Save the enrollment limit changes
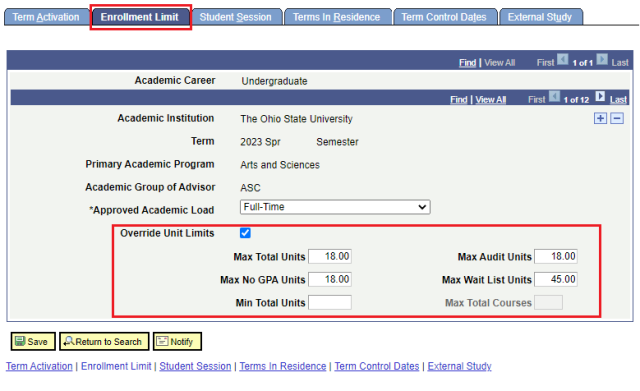This screenshot has width=640, height=391. (33, 341)
